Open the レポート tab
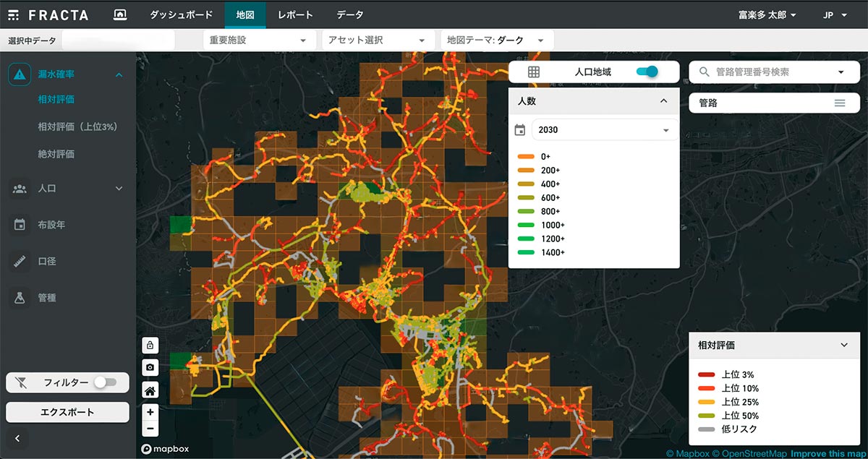Viewport: 868px width, 459px height. pyautogui.click(x=295, y=14)
